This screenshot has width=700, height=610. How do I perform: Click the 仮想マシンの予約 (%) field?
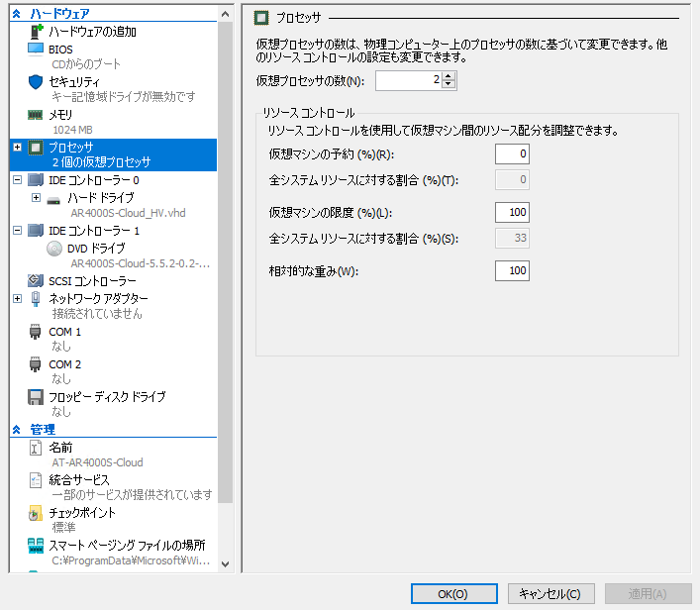[512, 153]
